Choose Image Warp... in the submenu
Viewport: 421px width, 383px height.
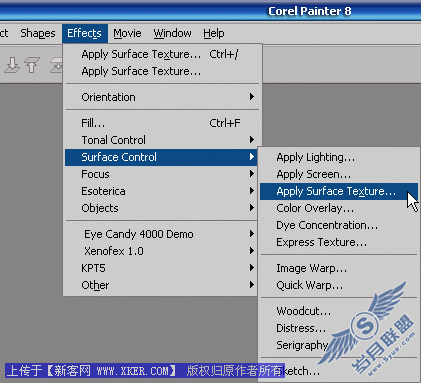pyautogui.click(x=339, y=268)
